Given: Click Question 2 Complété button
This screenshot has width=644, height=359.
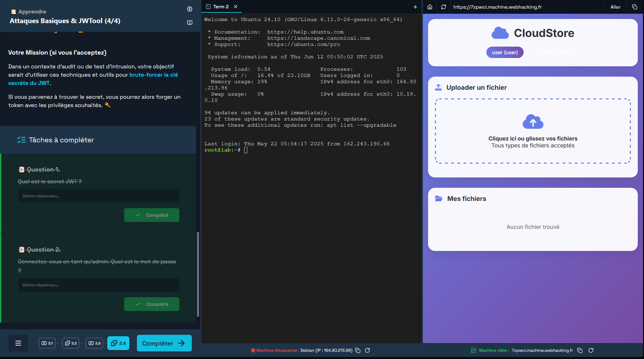Looking at the screenshot, I should 152,304.
